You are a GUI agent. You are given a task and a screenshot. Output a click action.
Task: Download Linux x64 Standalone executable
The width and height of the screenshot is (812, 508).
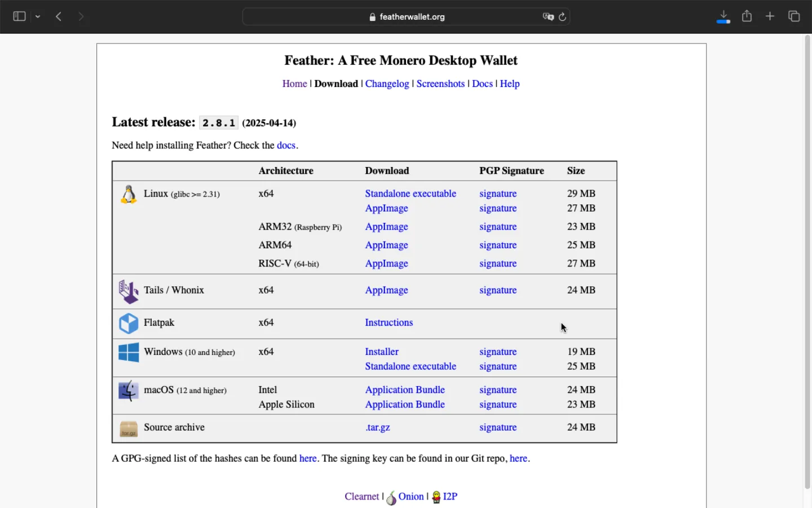click(411, 194)
